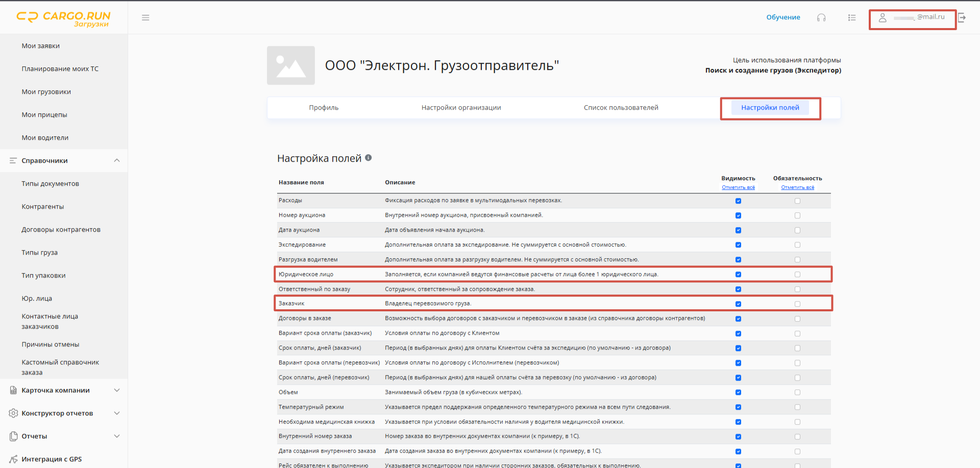The width and height of the screenshot is (980, 468).
Task: Open Типы документов reference
Action: pyautogui.click(x=51, y=184)
